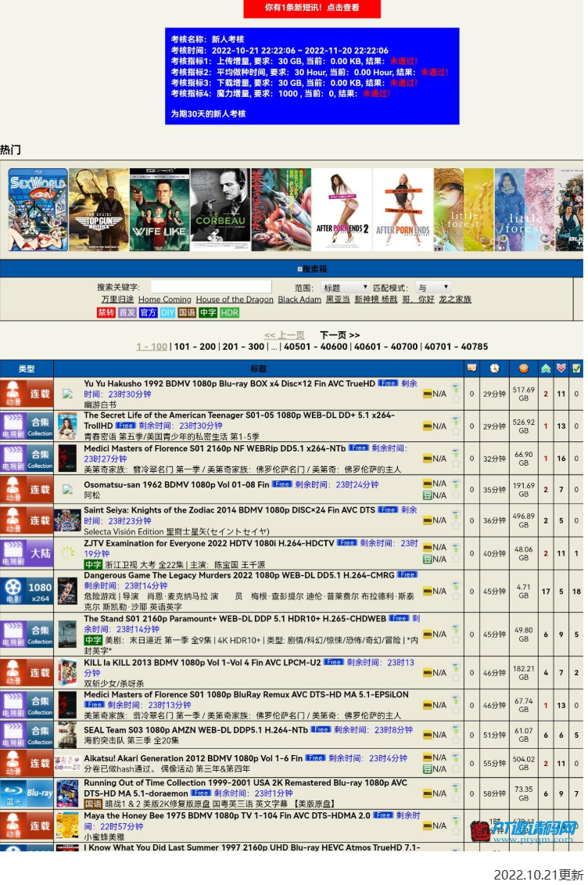Click the Douban icon in Aikatsu row
The width and height of the screenshot is (588, 885).
(428, 769)
